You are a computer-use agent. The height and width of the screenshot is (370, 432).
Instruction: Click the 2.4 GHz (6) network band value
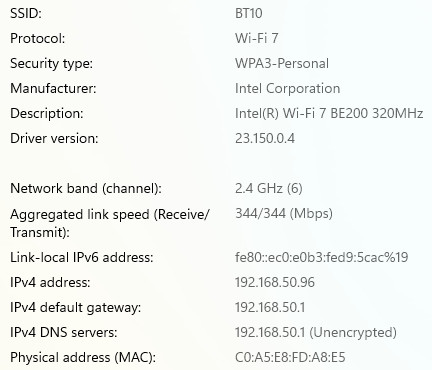pos(269,188)
